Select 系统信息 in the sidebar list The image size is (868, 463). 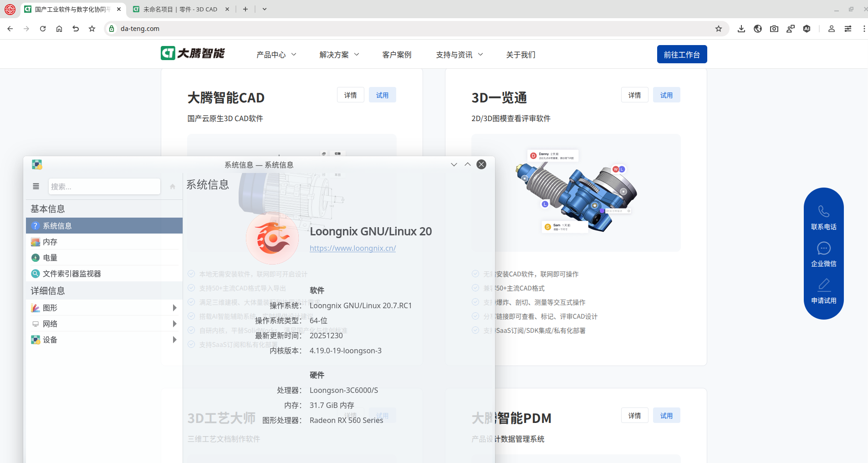(x=104, y=226)
